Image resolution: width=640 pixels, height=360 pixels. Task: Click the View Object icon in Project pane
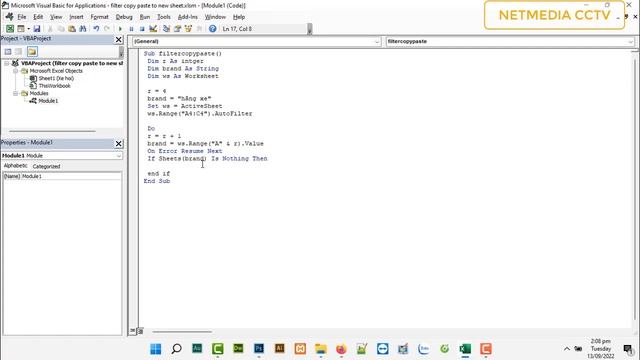[19, 51]
